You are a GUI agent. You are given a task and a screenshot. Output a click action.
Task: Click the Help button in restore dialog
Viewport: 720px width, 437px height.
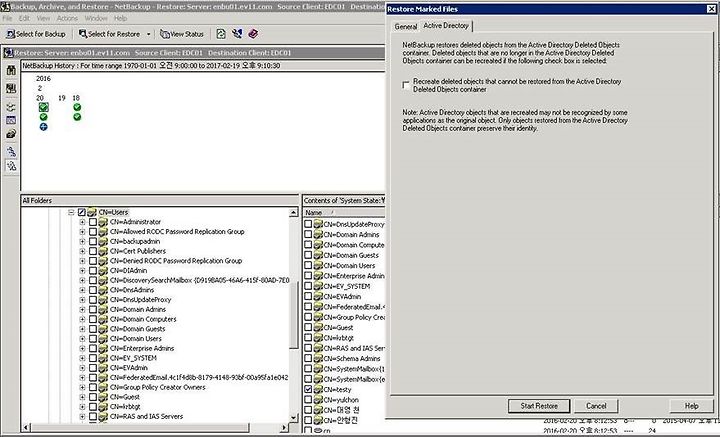coord(692,406)
